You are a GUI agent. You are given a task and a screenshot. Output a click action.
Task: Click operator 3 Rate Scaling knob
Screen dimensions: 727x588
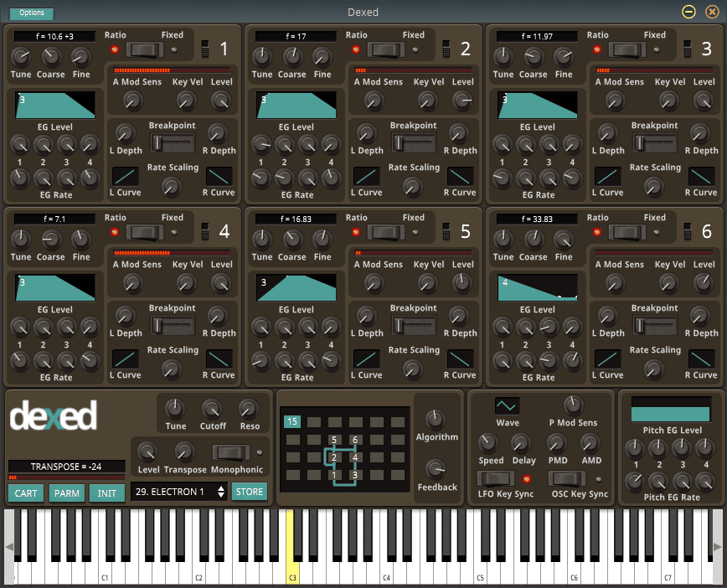[653, 187]
